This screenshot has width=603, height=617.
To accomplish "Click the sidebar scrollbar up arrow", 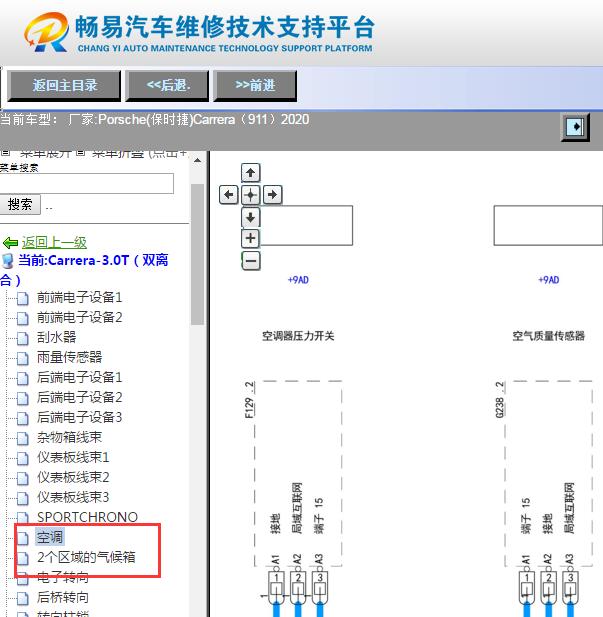I will pos(198,161).
